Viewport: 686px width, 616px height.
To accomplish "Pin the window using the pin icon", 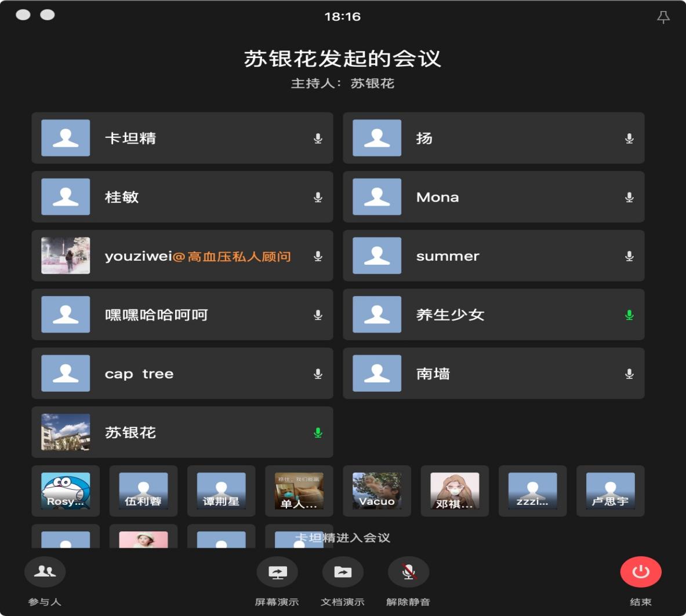I will [663, 17].
